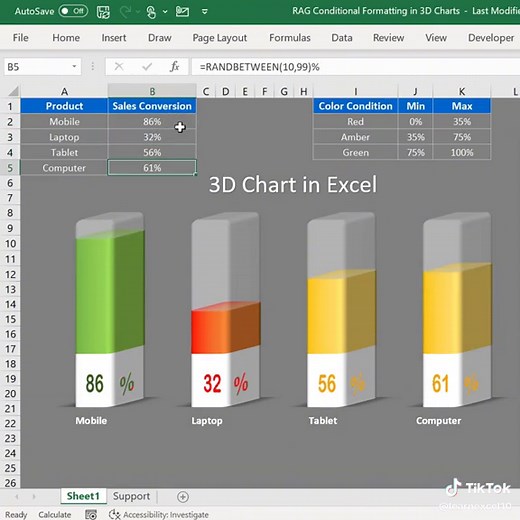Image resolution: width=520 pixels, height=520 pixels.
Task: Click the Touch/Mouse mode icon
Action: point(151,12)
